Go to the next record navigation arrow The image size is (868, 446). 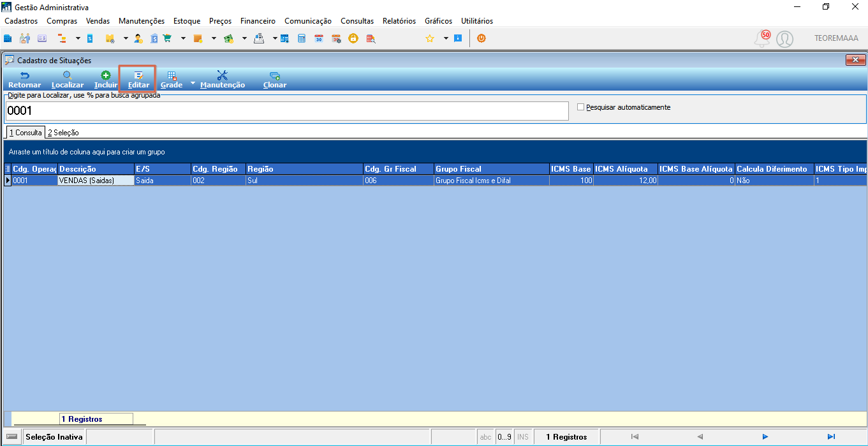coord(765,437)
